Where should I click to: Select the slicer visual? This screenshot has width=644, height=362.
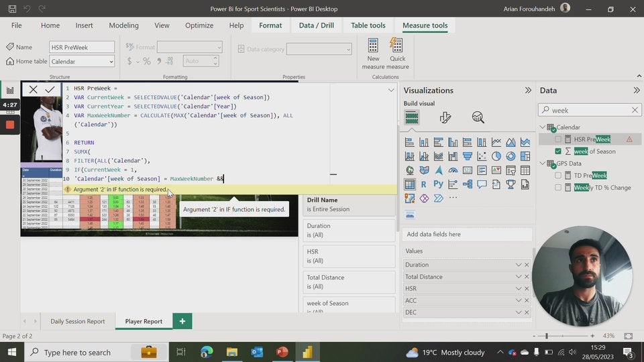(511, 170)
